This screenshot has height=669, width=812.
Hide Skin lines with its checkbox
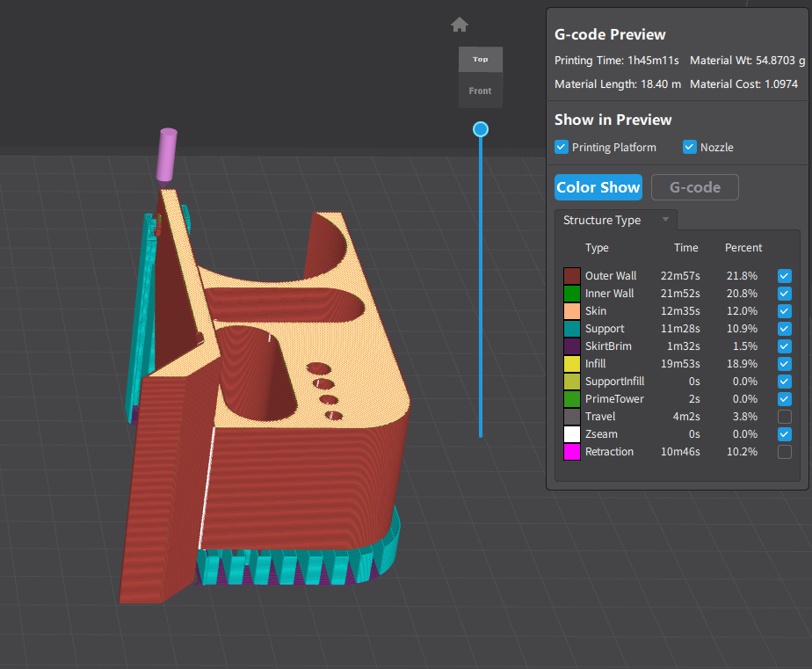click(x=784, y=311)
